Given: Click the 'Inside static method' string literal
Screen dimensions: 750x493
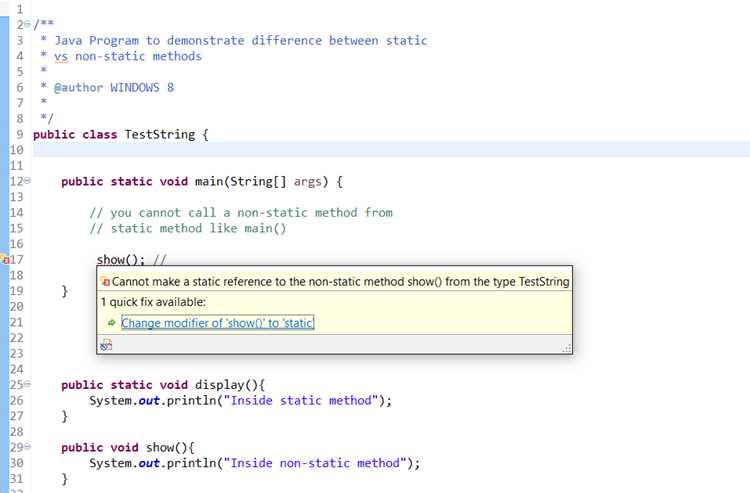Looking at the screenshot, I should (x=301, y=401).
